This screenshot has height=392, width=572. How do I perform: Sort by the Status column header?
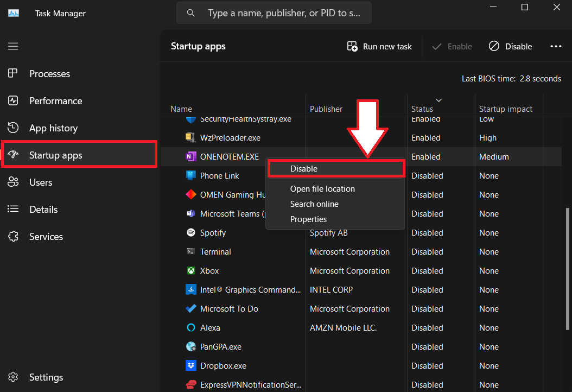point(422,109)
